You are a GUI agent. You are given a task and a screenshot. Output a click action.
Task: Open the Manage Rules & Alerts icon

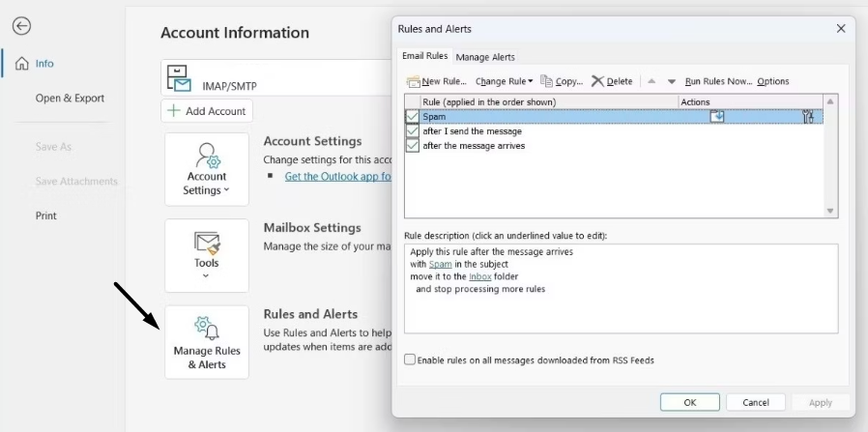click(206, 342)
